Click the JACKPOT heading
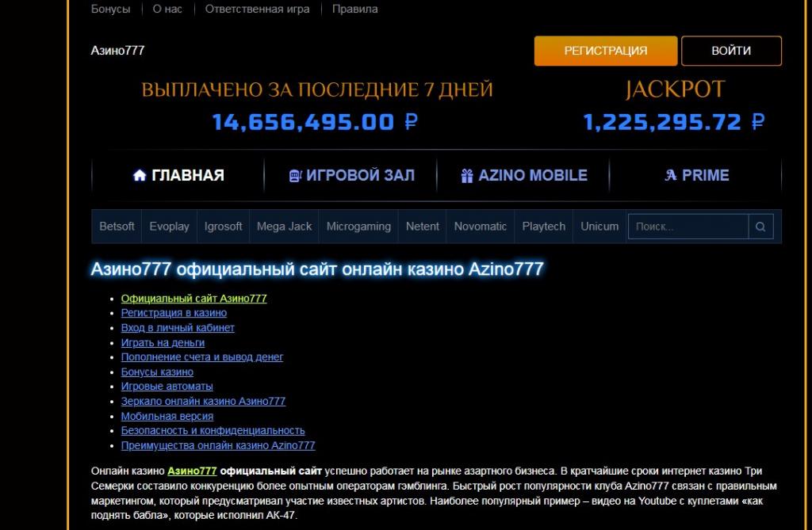 675,90
